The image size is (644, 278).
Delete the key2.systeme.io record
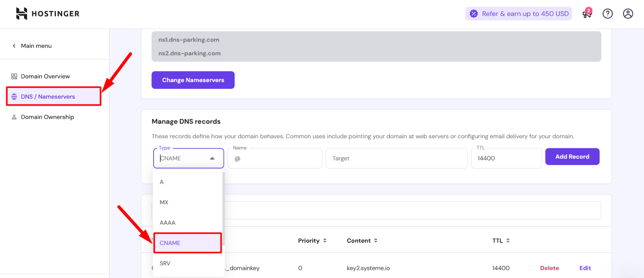(x=549, y=268)
